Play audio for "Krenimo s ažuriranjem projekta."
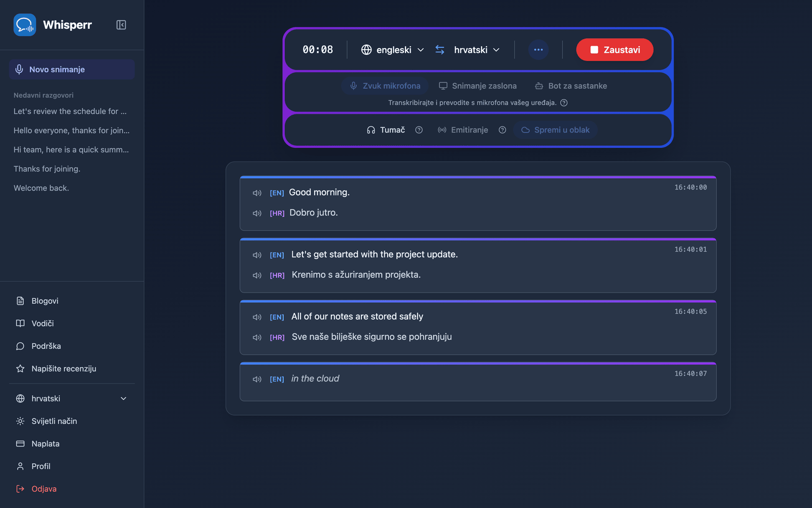 coord(257,275)
